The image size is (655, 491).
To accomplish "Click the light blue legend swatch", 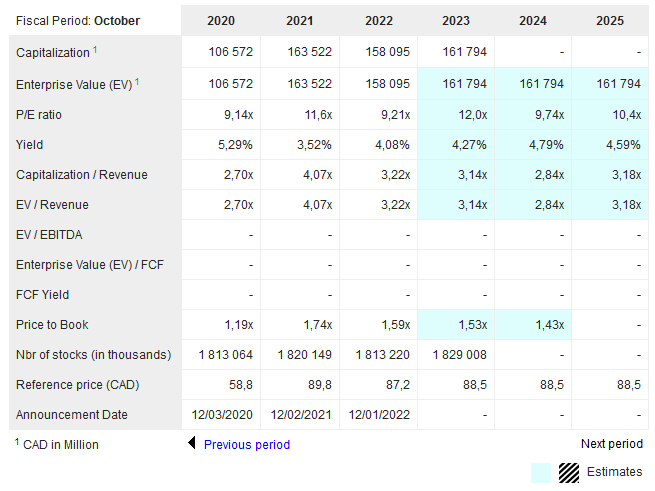I will (x=540, y=472).
